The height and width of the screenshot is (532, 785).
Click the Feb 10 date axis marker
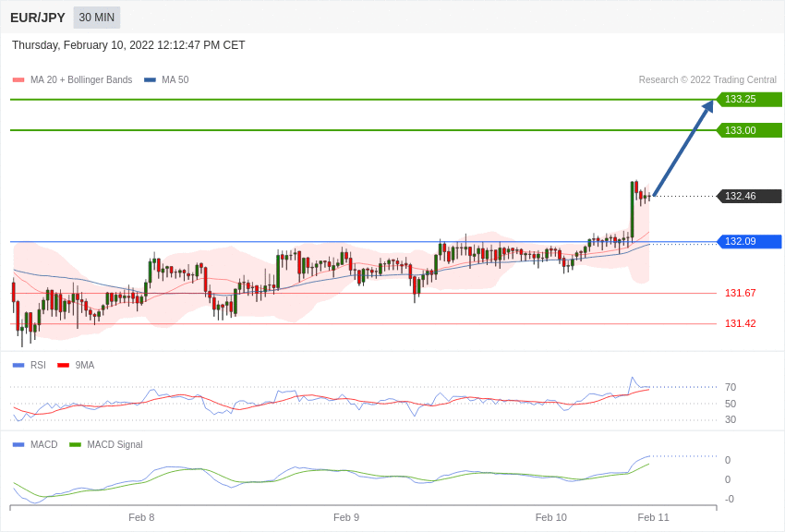click(x=550, y=517)
